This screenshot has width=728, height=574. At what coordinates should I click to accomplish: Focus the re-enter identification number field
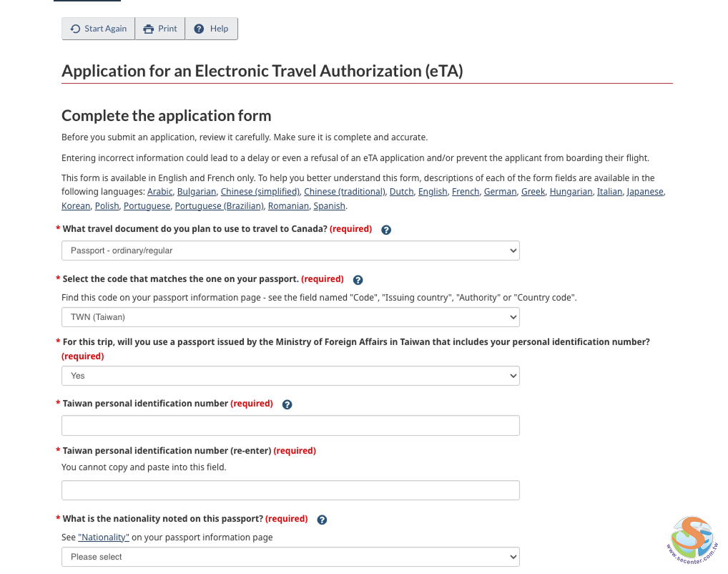290,490
